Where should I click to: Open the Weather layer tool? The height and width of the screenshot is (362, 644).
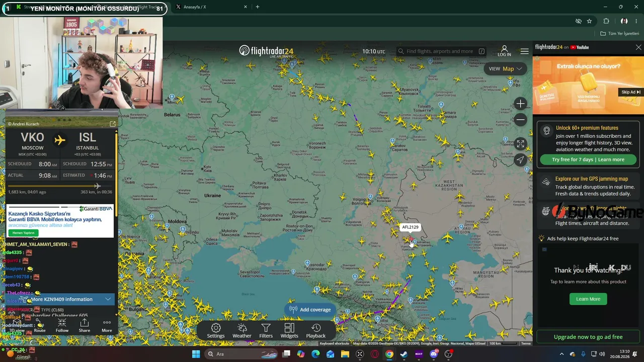pos(242,331)
